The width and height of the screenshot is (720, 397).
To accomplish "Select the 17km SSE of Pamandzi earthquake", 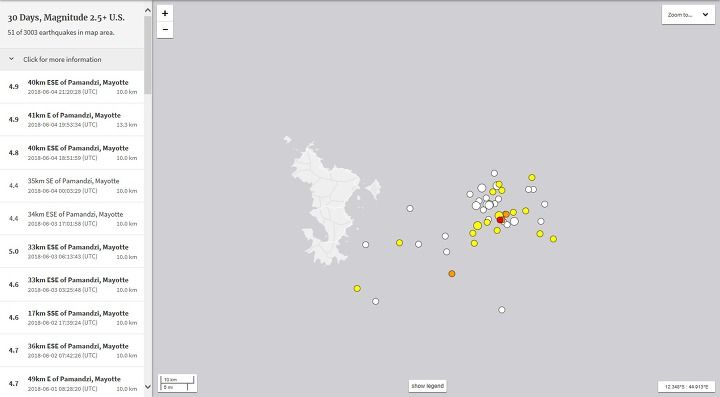I will 72,318.
